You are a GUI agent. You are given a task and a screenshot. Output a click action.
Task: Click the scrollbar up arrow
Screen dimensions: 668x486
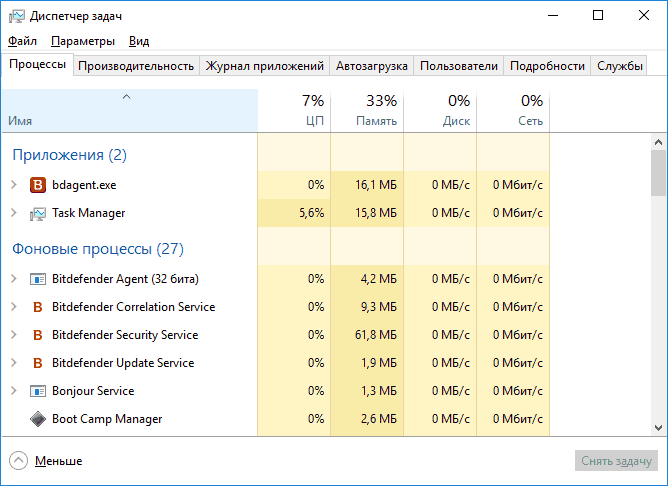658,142
